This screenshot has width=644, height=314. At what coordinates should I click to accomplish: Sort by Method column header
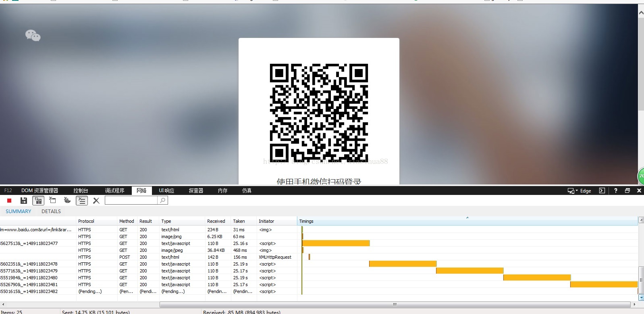pyautogui.click(x=127, y=221)
